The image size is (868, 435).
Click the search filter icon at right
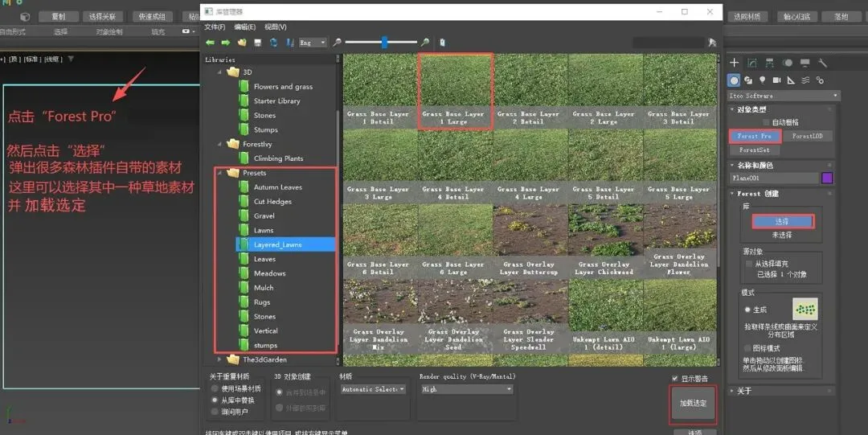pyautogui.click(x=712, y=43)
